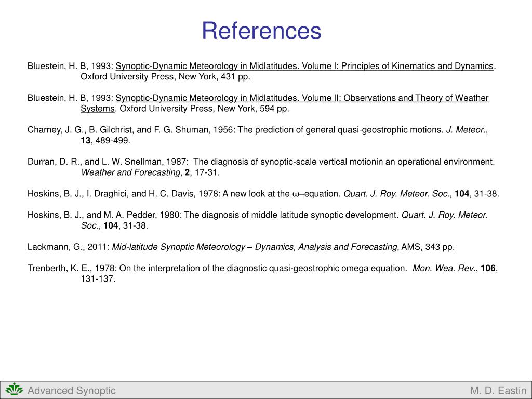532x399 pixels.
Task: Click the M. D. Eastin footer name
Action: tap(498, 391)
